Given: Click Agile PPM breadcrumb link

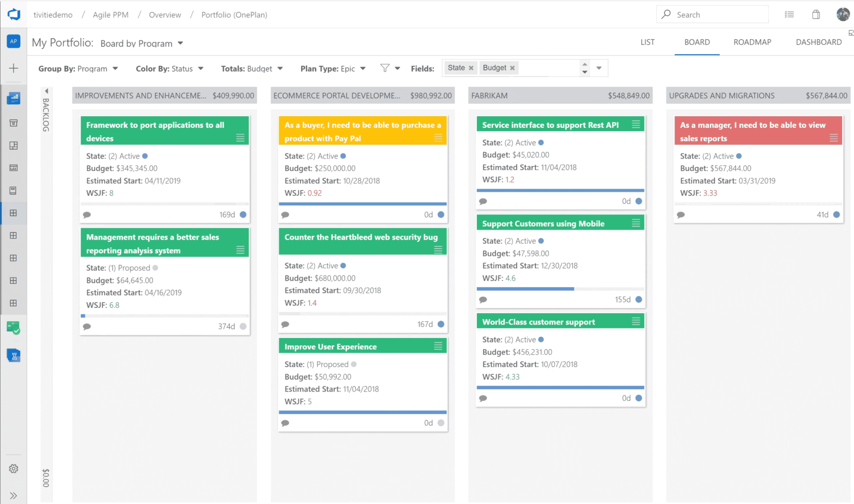Looking at the screenshot, I should pos(111,15).
